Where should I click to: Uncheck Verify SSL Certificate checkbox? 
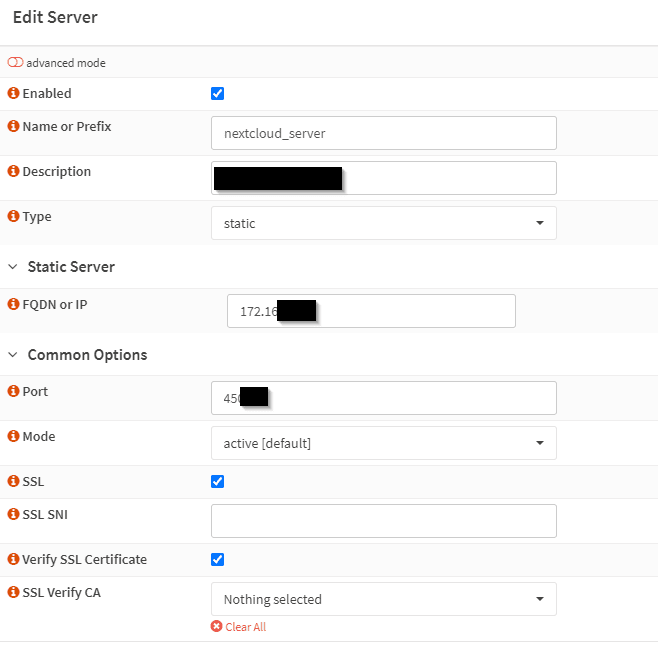218,559
